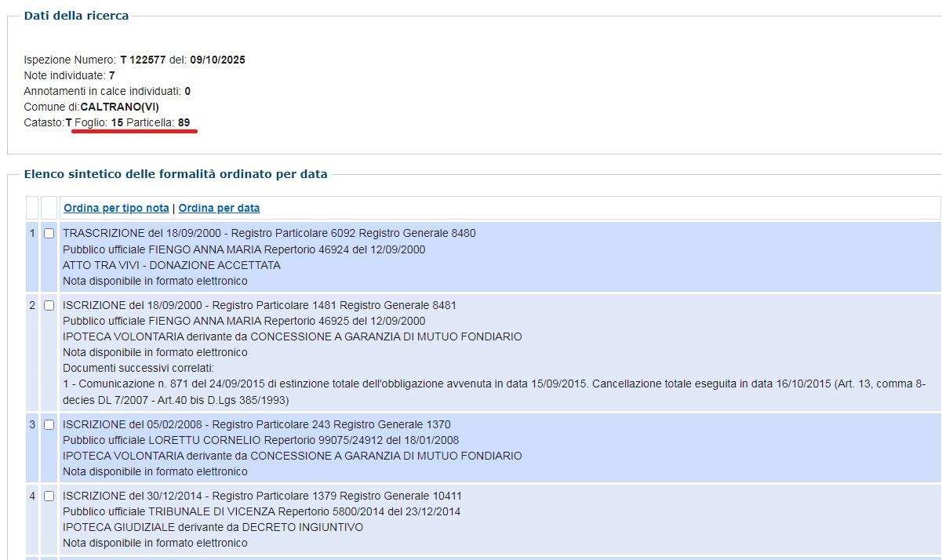Enable checkbox for ISCRIZIONE del 30/12/2014
The width and height of the screenshot is (942, 560).
49,496
